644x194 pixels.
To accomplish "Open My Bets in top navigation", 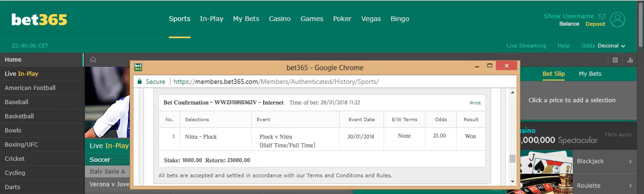I will (x=246, y=19).
